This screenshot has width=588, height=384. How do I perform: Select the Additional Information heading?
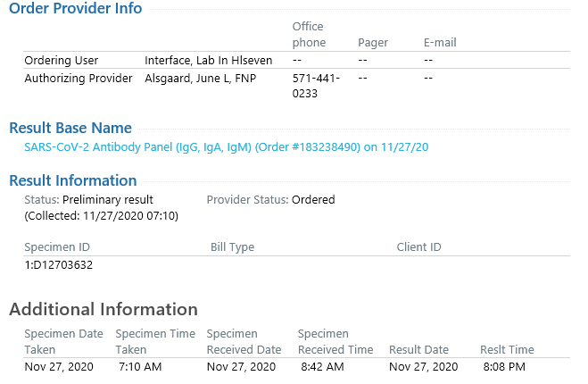coord(104,309)
